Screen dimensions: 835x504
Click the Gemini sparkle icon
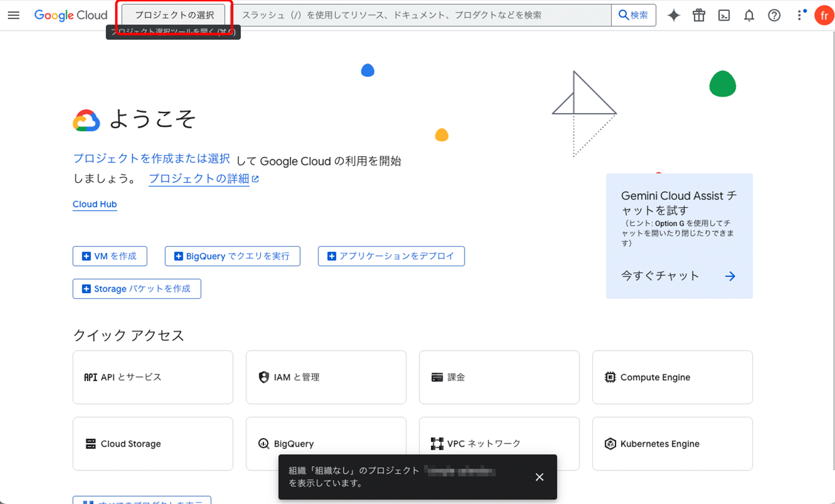click(x=674, y=15)
